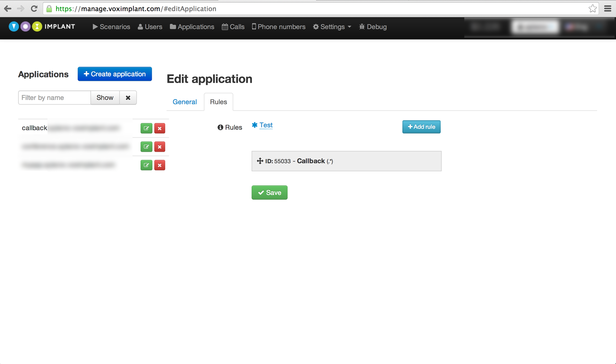Open the Callback rule ID 55033

pos(346,161)
